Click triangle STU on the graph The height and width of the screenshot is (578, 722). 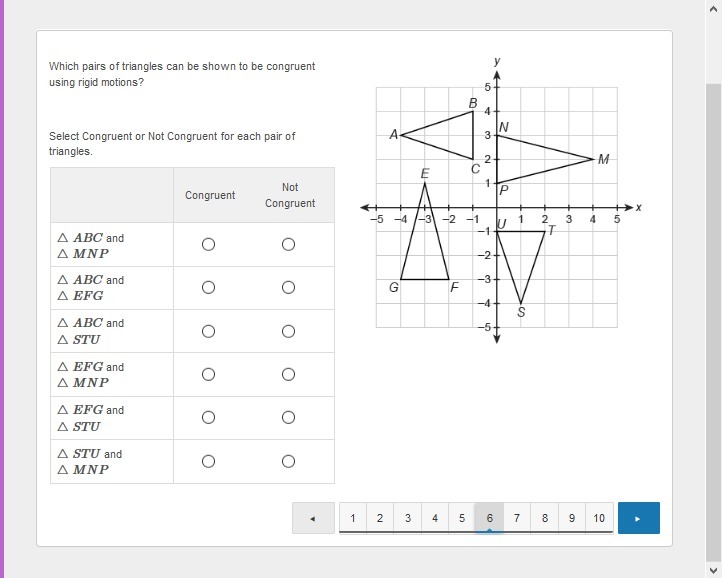click(x=520, y=255)
